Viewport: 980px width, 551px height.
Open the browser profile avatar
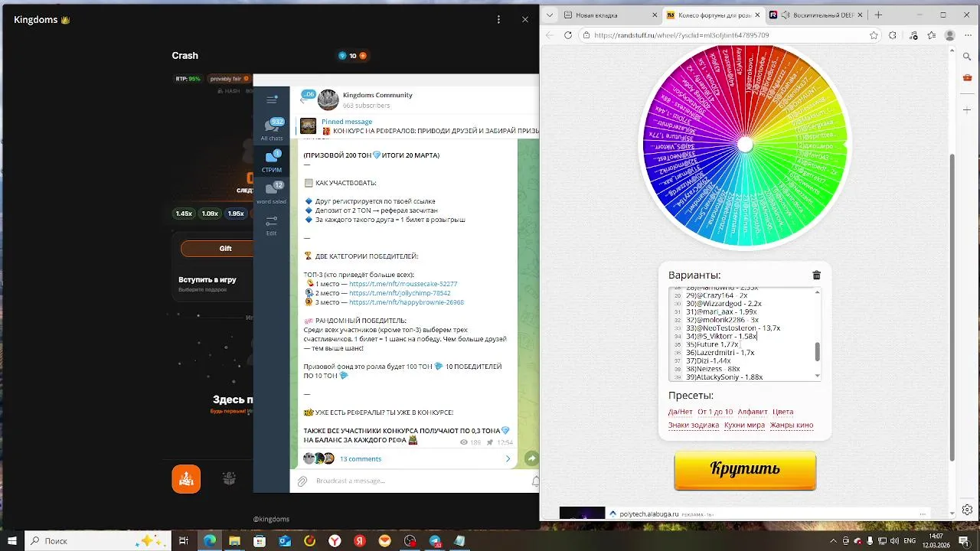click(x=950, y=35)
